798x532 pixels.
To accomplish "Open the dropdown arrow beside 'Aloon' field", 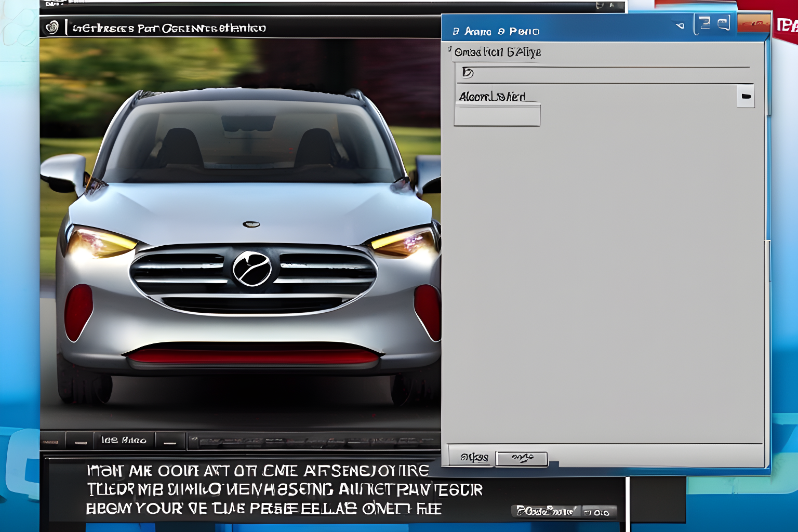I will [746, 96].
